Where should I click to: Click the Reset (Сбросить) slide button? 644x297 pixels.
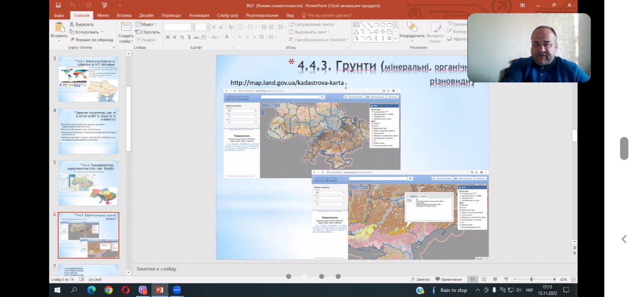[147, 32]
